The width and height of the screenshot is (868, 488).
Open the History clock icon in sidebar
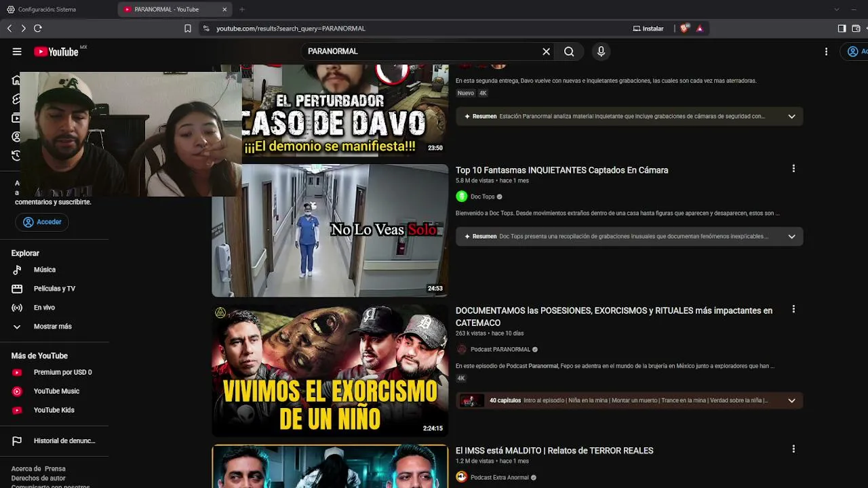point(16,156)
